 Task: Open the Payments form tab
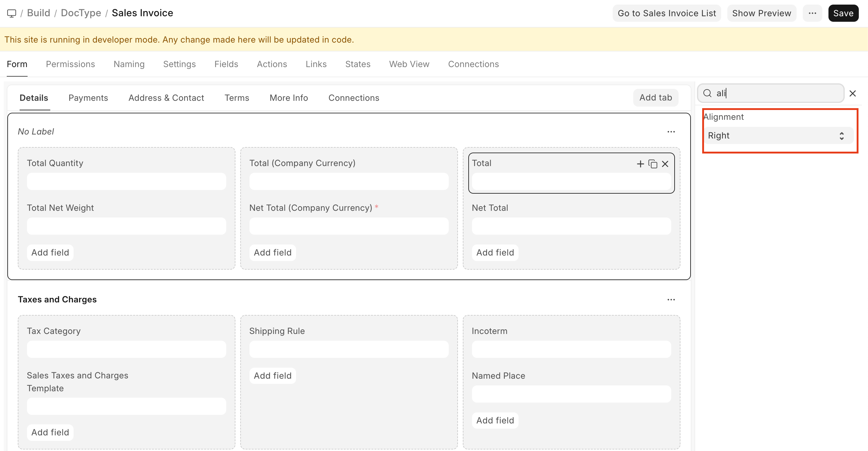pyautogui.click(x=88, y=98)
